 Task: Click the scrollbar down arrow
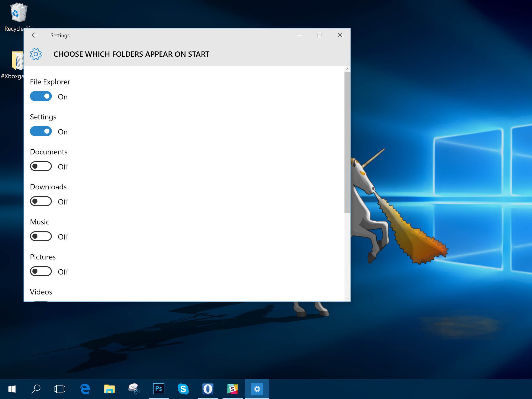347,298
